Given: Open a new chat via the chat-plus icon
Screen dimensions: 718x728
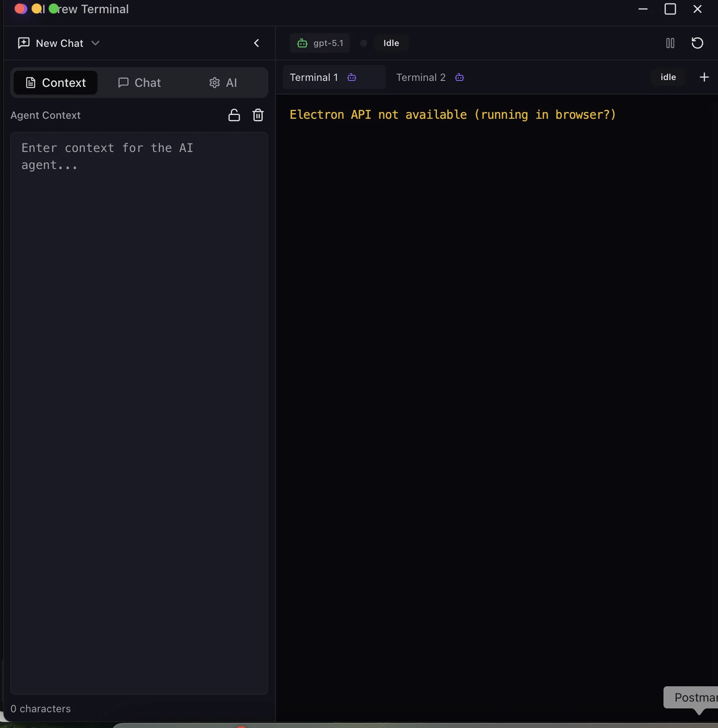Looking at the screenshot, I should (x=23, y=43).
